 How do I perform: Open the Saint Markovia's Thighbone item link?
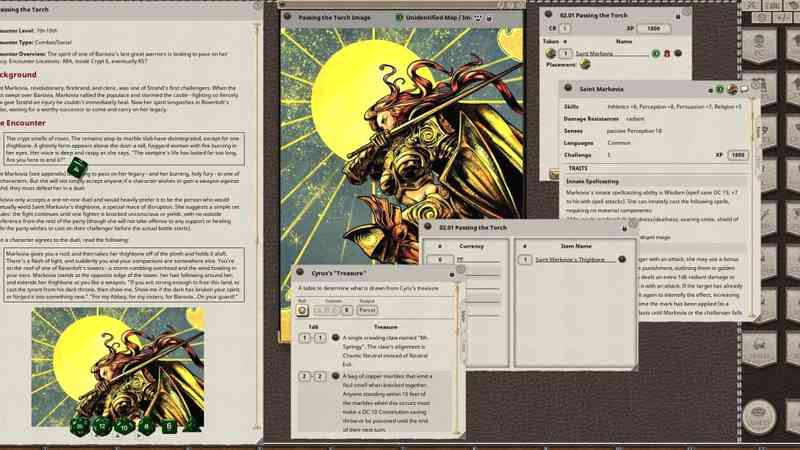[x=575, y=259]
